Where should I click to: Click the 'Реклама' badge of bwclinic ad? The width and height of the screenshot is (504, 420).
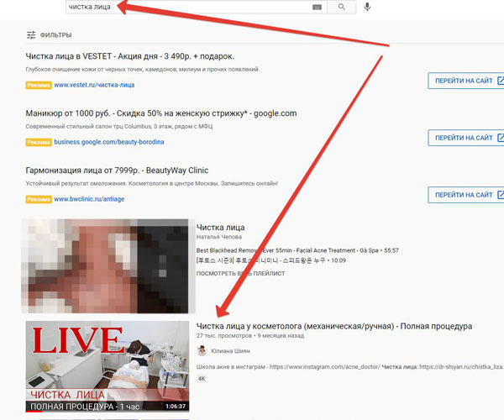[x=39, y=199]
